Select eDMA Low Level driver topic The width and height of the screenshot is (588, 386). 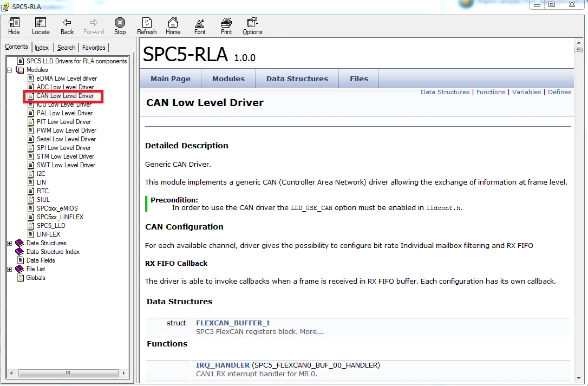(x=67, y=78)
